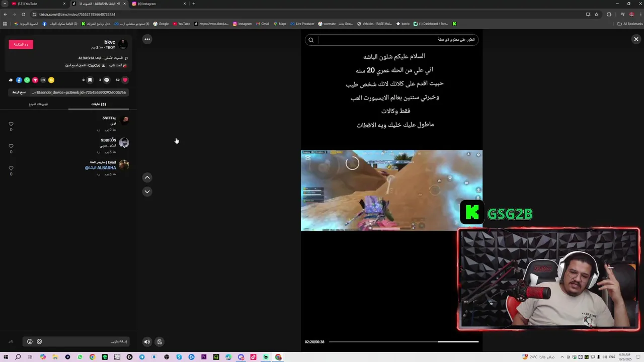Open bkvc profile avatar
This screenshot has height=362, width=644.
(x=123, y=44)
